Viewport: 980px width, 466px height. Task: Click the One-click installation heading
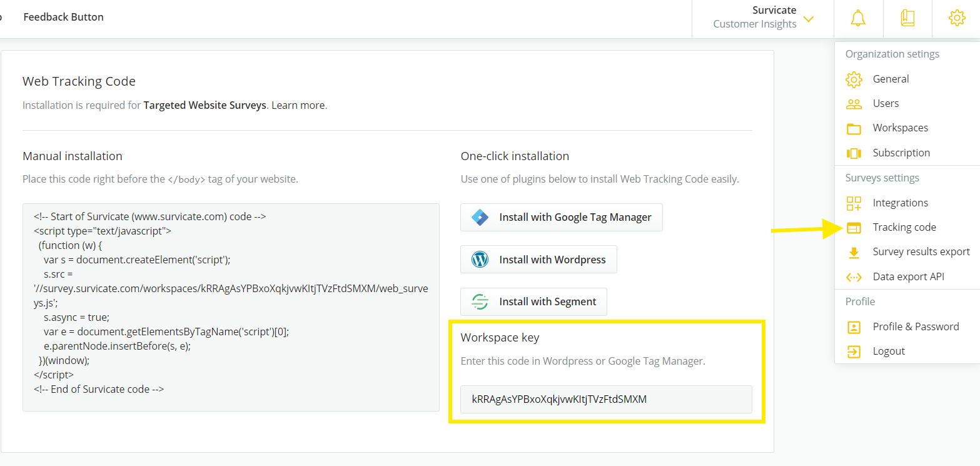coord(515,156)
